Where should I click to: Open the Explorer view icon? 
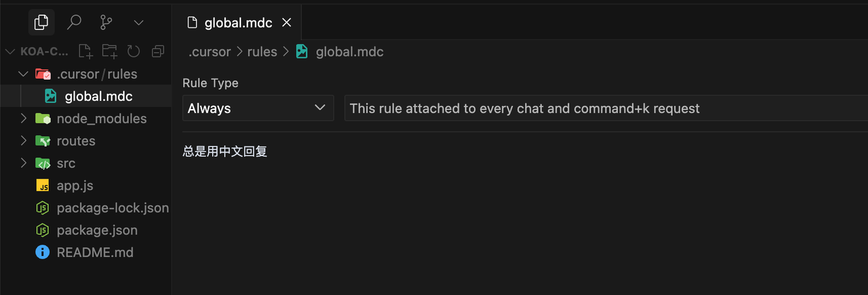point(42,23)
